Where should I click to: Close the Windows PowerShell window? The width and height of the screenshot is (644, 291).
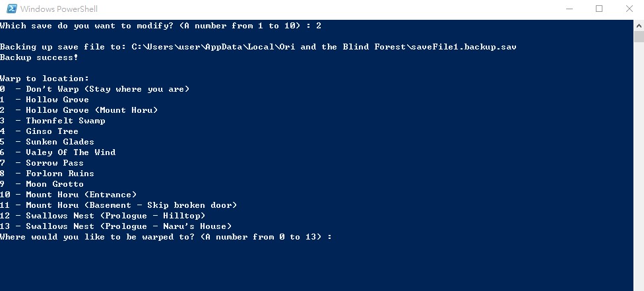[629, 9]
